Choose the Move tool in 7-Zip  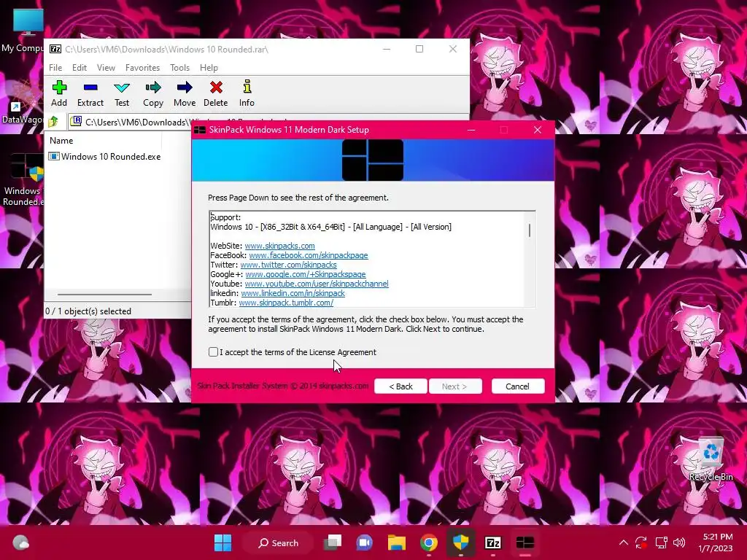[185, 93]
